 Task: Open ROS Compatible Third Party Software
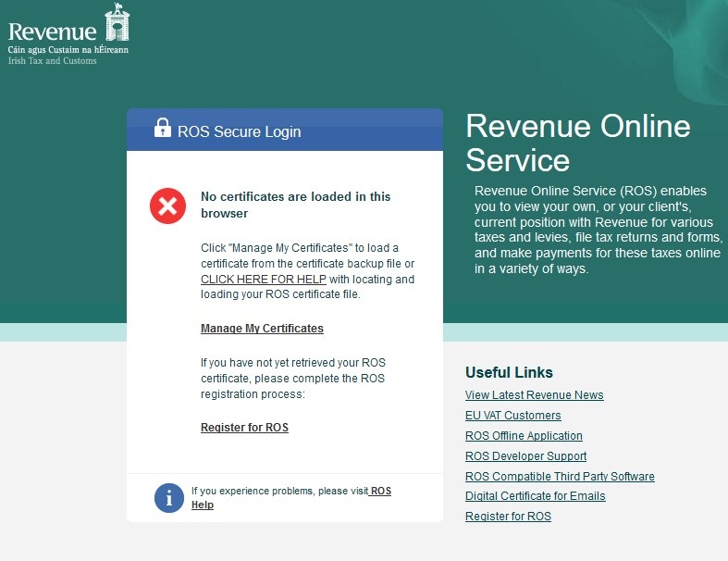[x=560, y=477]
